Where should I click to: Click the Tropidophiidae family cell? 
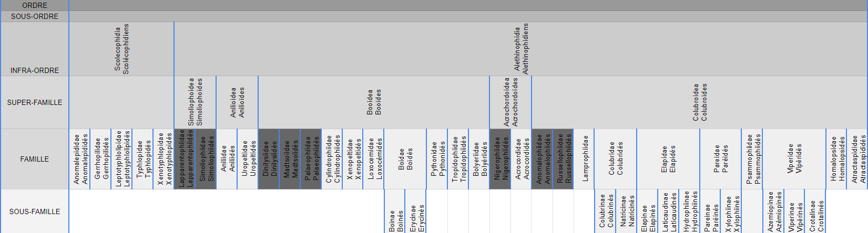coord(458,159)
